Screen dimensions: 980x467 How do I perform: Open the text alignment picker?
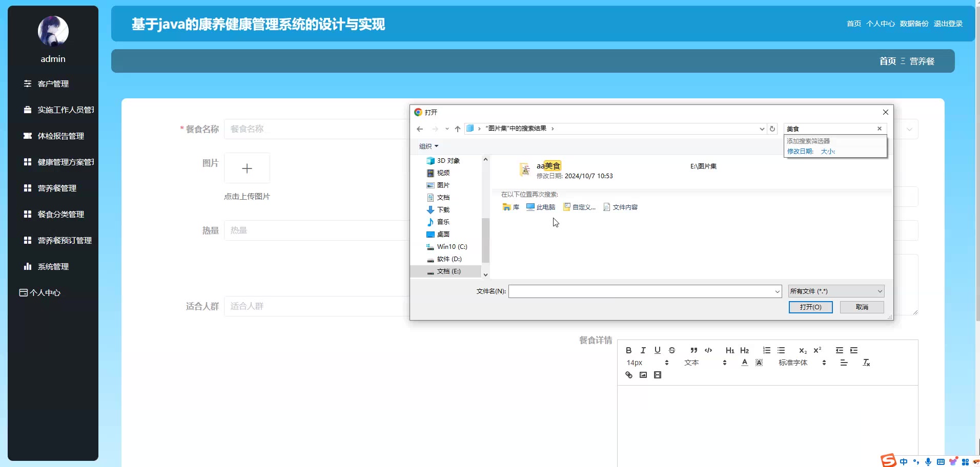844,363
